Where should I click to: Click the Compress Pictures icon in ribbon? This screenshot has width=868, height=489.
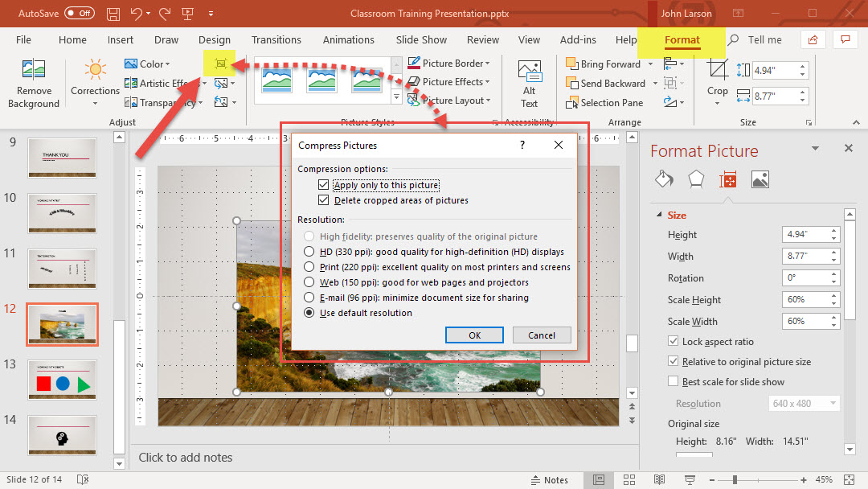click(x=219, y=64)
